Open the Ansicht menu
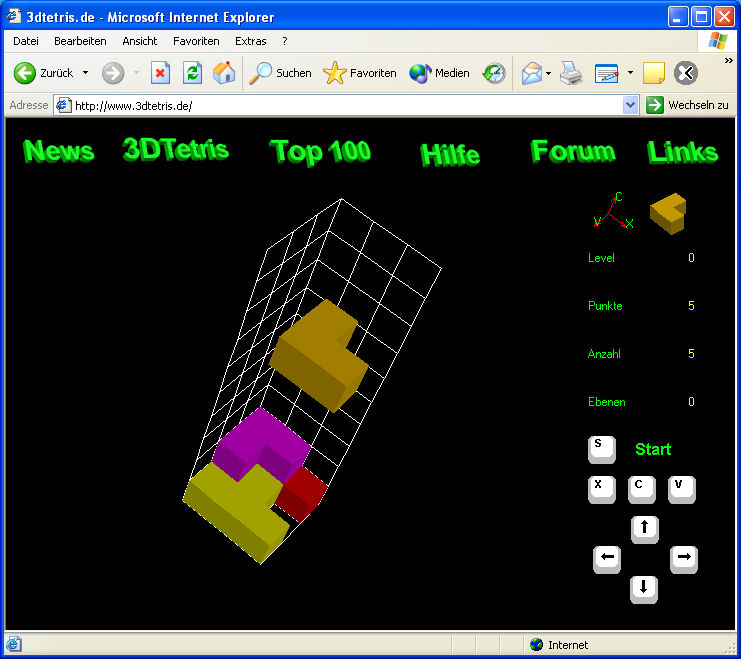Viewport: 741px width, 659px height. 139,41
